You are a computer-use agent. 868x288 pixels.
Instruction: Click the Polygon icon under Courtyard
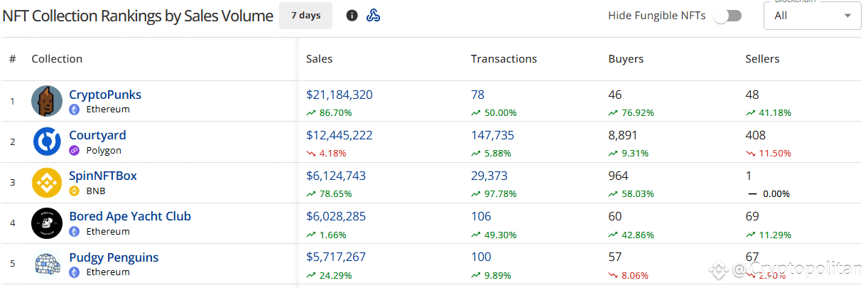pyautogui.click(x=75, y=150)
